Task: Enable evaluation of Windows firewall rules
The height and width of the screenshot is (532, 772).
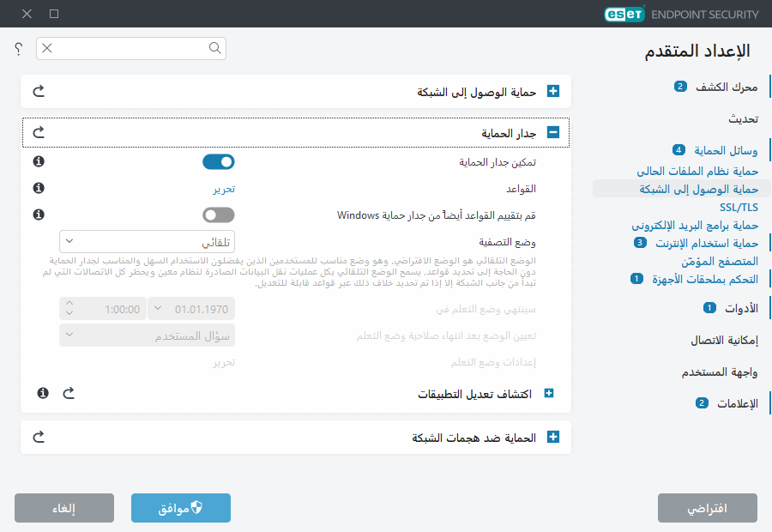Action: 220,215
